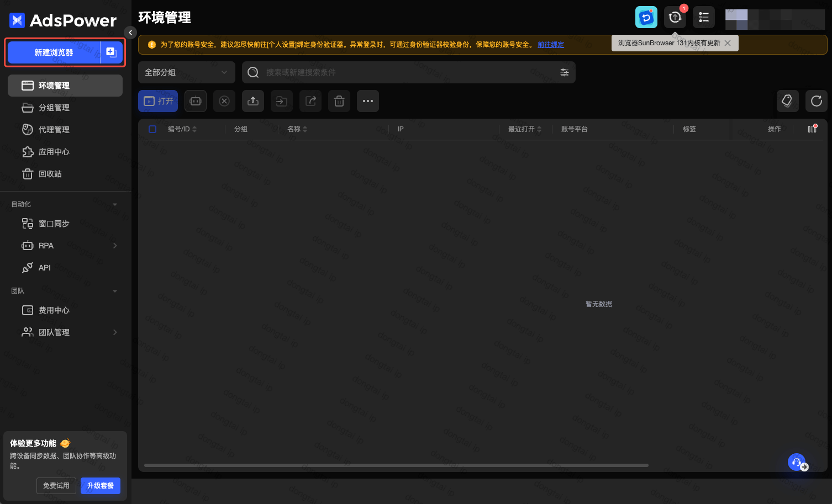The width and height of the screenshot is (832, 504).
Task: Click the customer support headset icon
Action: [x=797, y=462]
